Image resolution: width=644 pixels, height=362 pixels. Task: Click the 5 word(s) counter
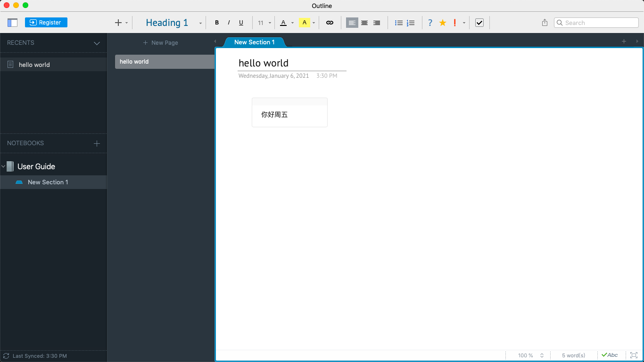(573, 355)
